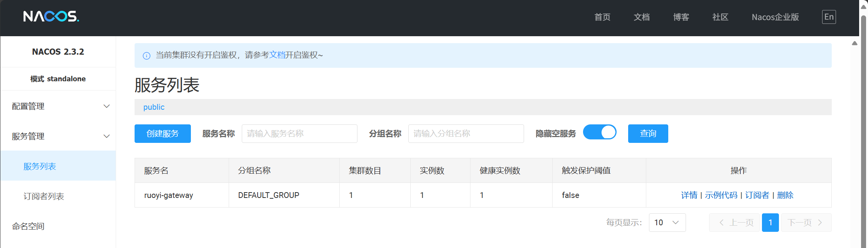The width and height of the screenshot is (868, 248).
Task: Expand the 配置管理 menu chevron
Action: 107,106
